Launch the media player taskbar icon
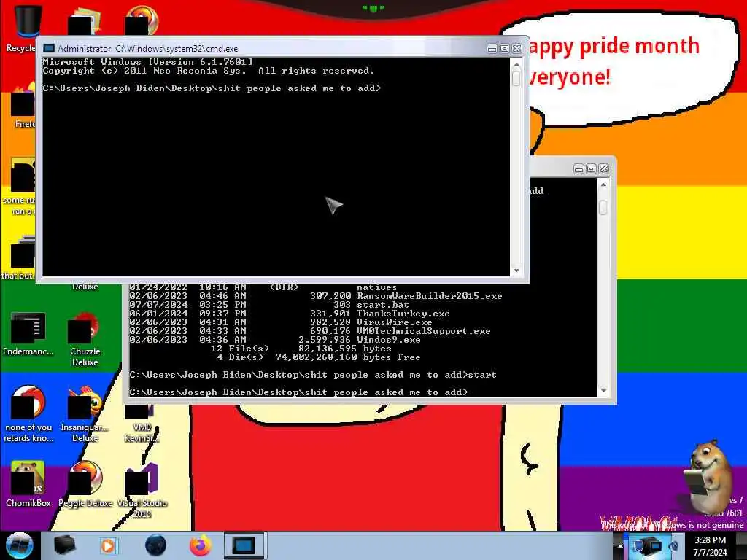This screenshot has height=560, width=747. [108, 545]
